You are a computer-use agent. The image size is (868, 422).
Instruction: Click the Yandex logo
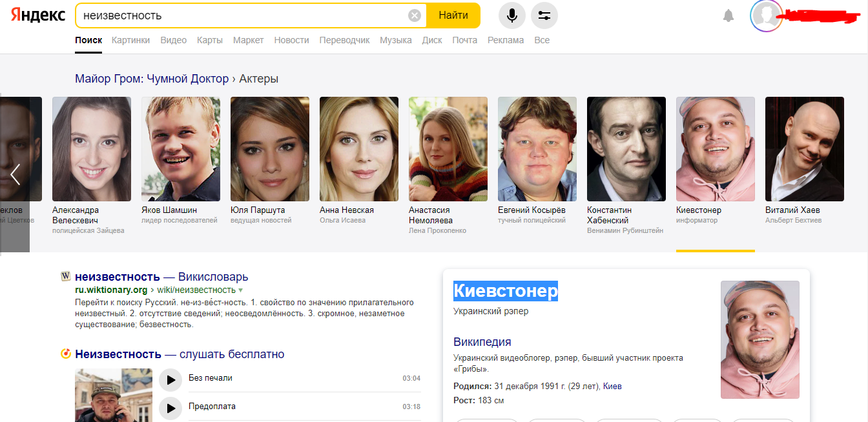37,15
